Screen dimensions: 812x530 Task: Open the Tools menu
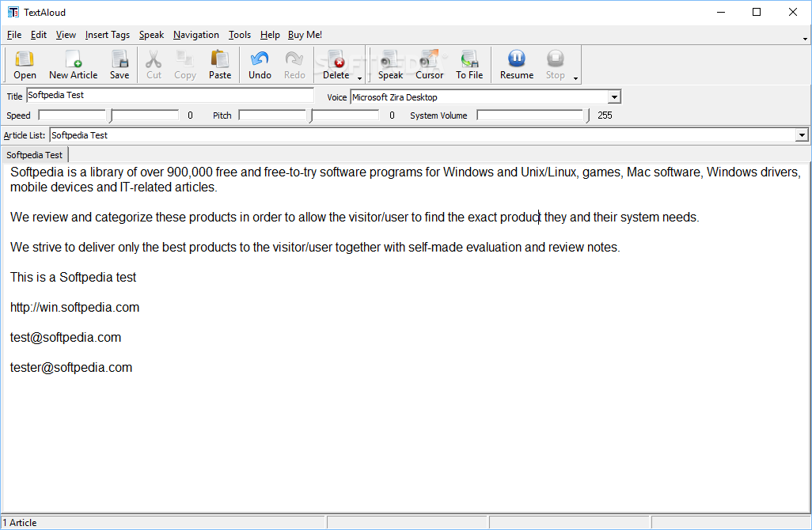(240, 35)
